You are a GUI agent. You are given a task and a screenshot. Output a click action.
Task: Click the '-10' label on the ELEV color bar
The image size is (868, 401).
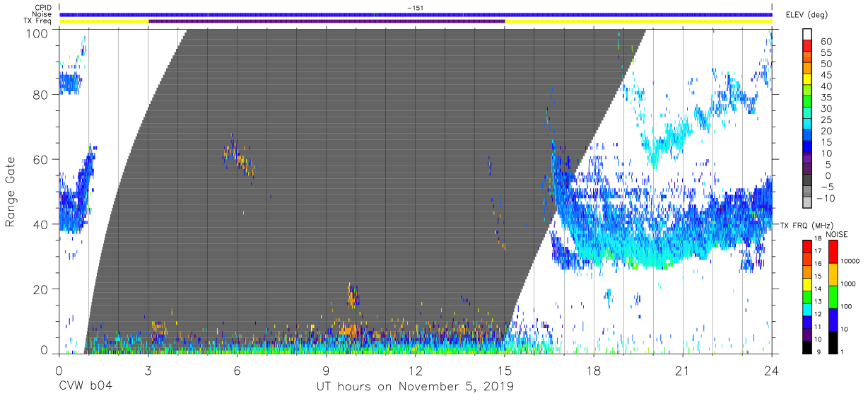[x=825, y=198]
